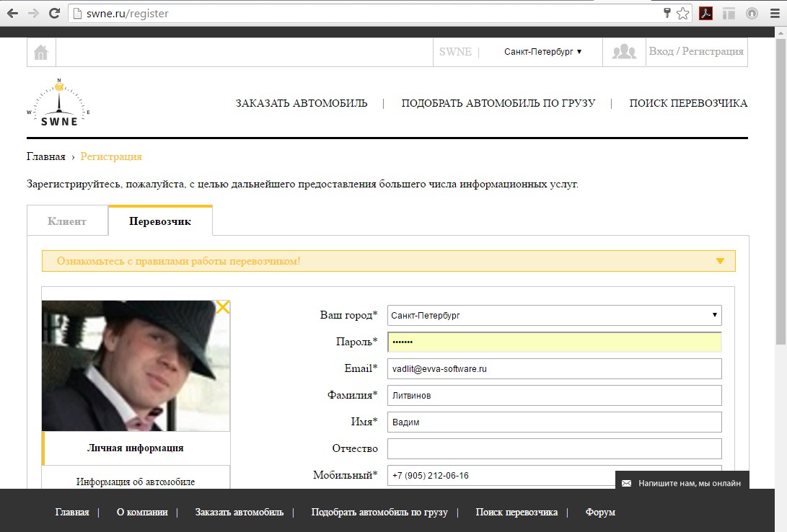Bookmark the page with the star icon
The height and width of the screenshot is (532, 787).
coord(682,14)
